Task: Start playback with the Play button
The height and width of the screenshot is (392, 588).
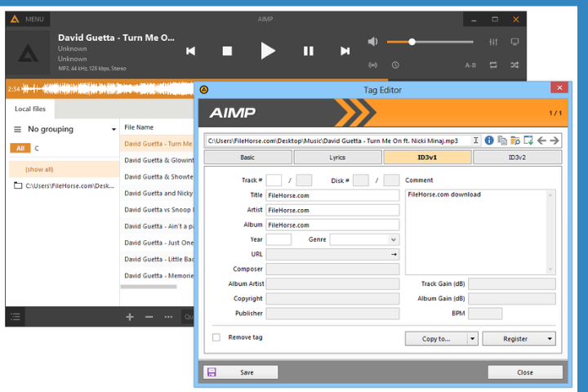Action: pos(268,51)
